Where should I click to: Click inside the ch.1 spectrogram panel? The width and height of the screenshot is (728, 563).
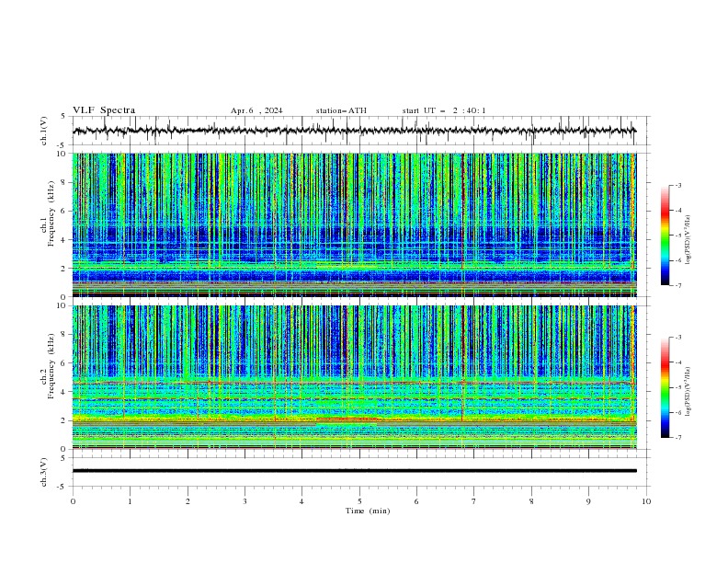354,224
